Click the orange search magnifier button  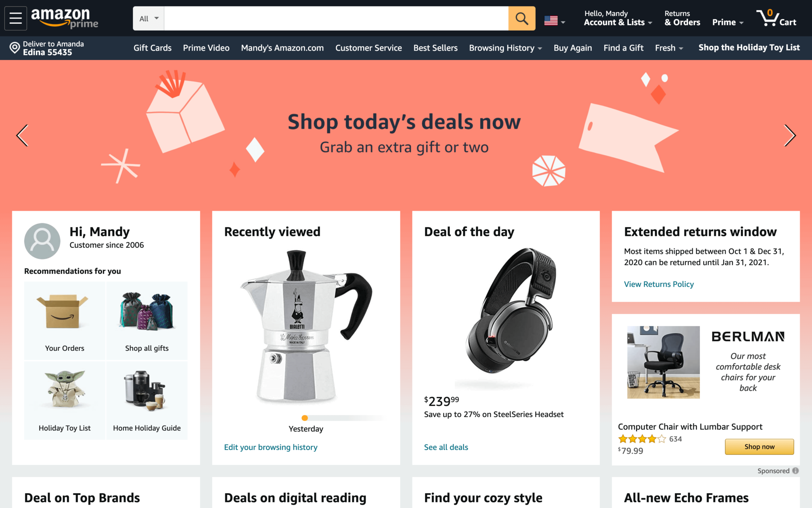pos(522,18)
